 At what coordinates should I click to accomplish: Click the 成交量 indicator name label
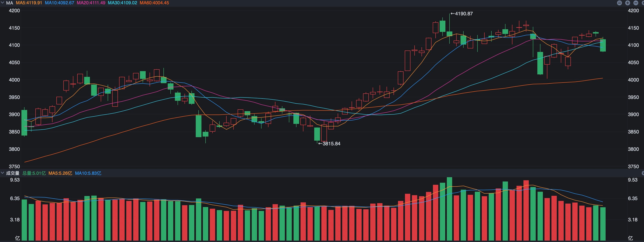(13, 173)
